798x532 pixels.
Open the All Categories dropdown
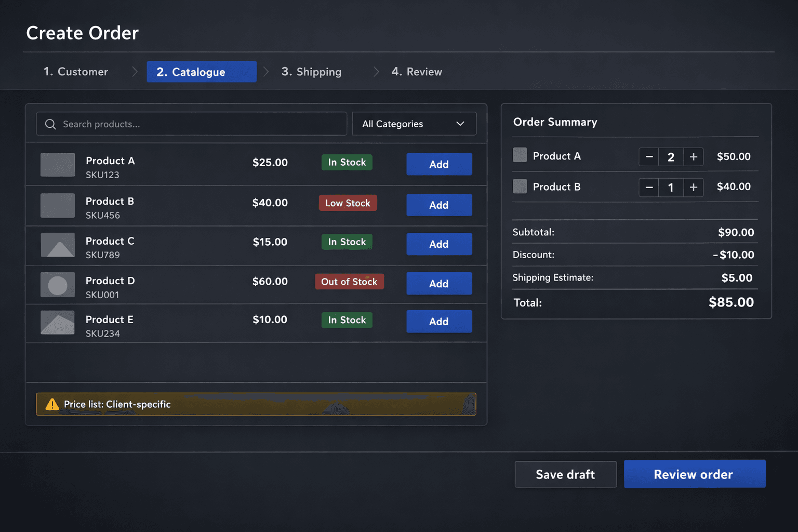point(414,124)
